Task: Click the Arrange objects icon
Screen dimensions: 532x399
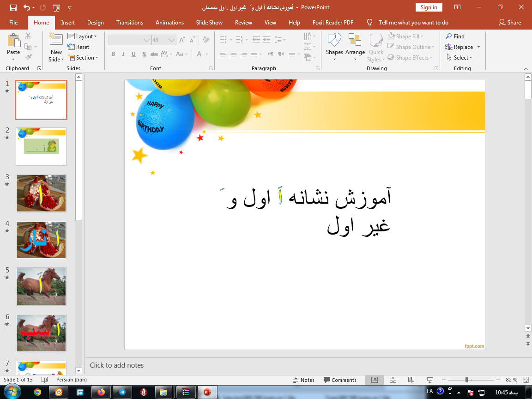Action: [355, 40]
